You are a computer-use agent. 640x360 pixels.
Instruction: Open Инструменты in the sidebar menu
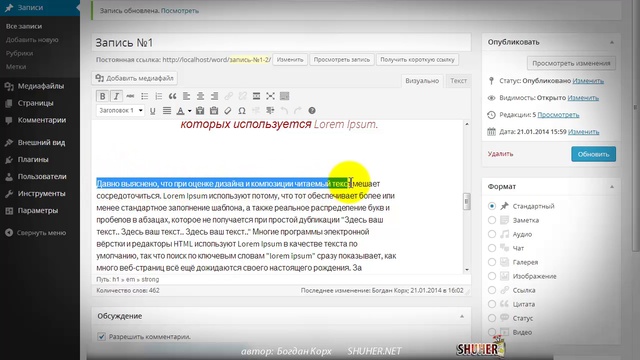[x=40, y=193]
